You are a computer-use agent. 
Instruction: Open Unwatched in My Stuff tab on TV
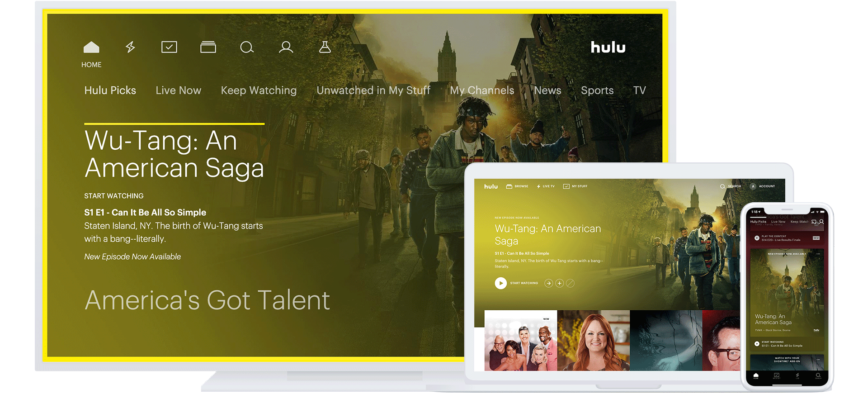pos(373,90)
